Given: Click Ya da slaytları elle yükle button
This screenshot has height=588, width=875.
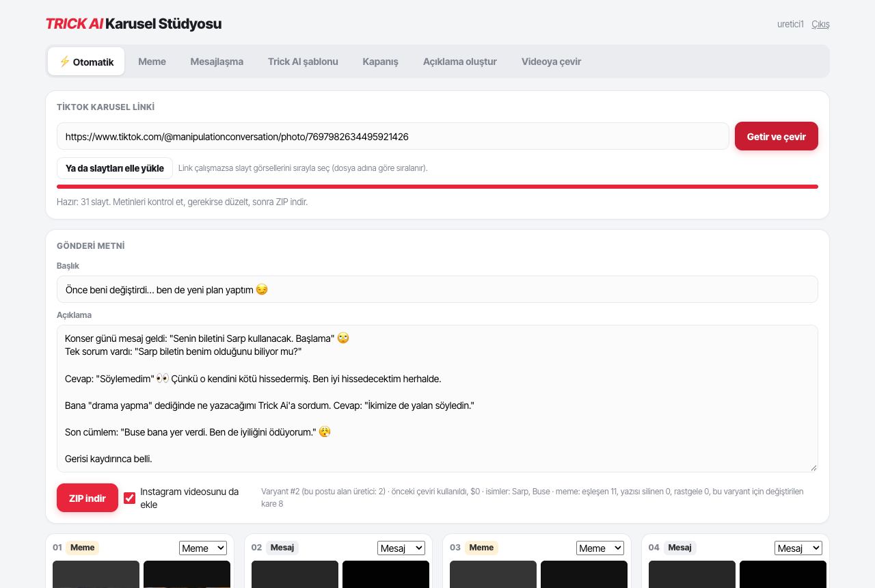Looking at the screenshot, I should pyautogui.click(x=115, y=168).
